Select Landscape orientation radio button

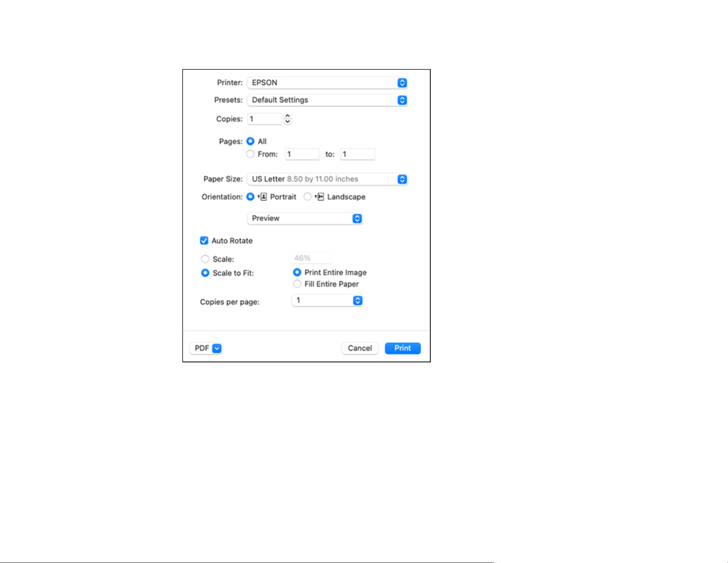(307, 197)
